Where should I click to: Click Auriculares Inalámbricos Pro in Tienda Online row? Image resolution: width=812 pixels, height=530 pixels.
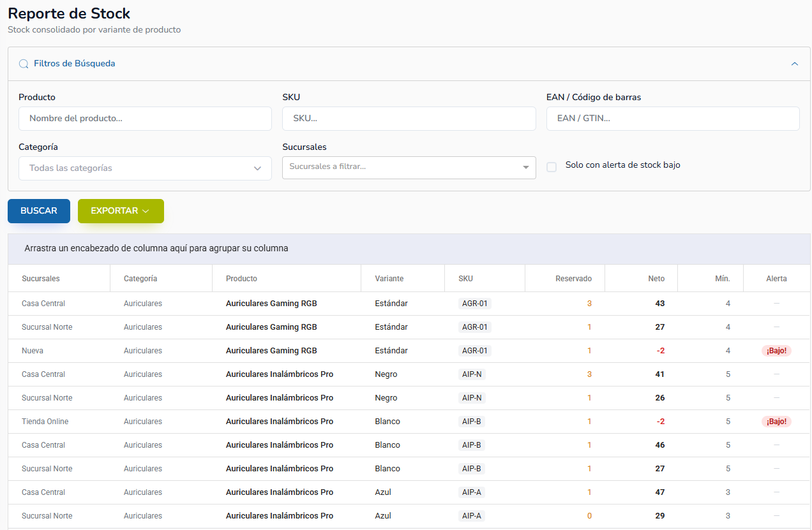pos(280,422)
